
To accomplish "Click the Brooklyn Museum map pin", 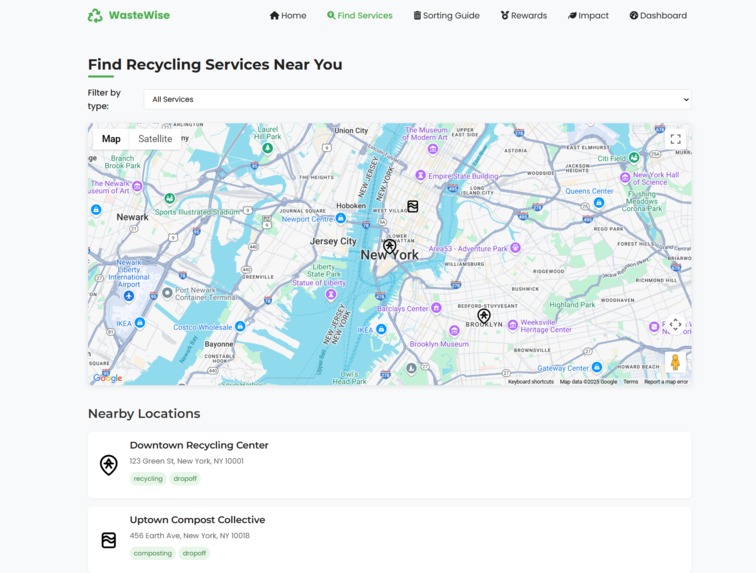I will [x=454, y=330].
